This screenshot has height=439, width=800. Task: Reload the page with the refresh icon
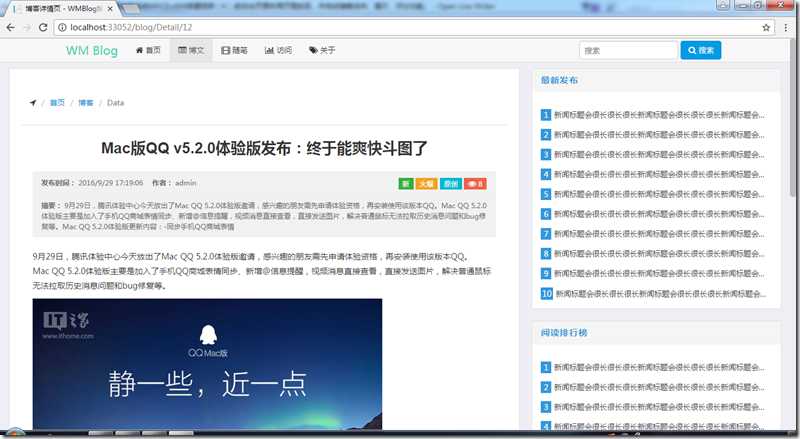43,28
